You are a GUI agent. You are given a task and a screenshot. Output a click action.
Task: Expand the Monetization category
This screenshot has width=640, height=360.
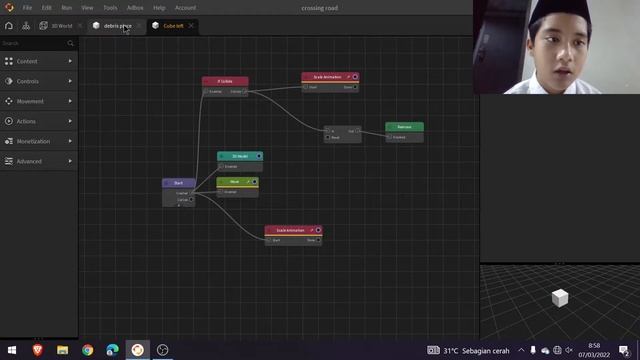coord(70,141)
